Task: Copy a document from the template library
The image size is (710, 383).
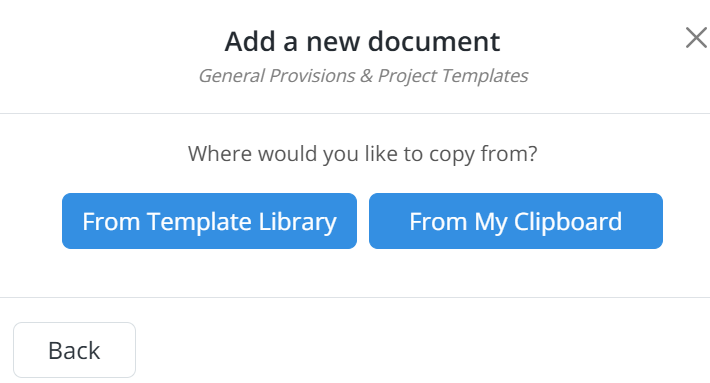Action: coord(209,221)
